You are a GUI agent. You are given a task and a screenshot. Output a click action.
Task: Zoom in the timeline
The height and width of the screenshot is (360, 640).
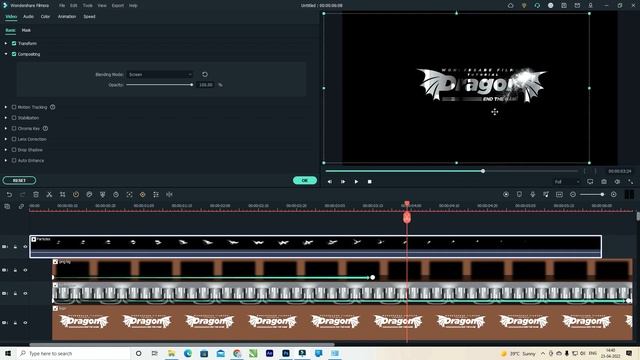point(613,195)
